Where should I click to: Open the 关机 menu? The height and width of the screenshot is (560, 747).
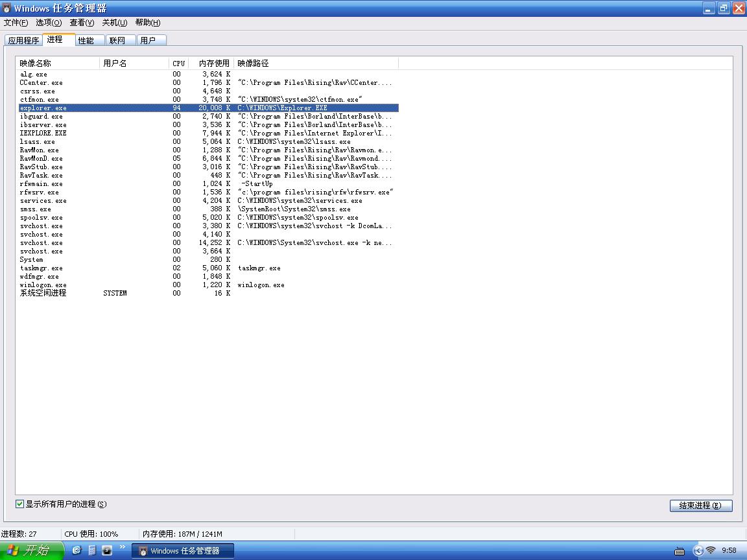[x=114, y=23]
